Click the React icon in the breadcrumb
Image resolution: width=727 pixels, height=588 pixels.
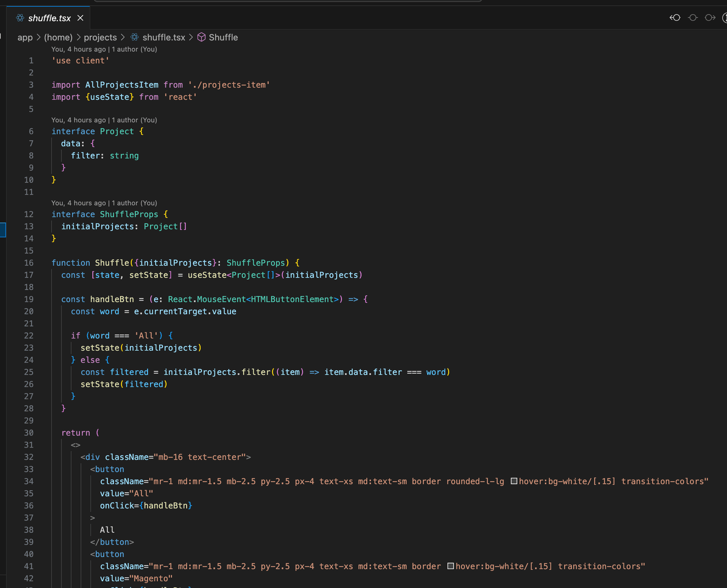134,37
